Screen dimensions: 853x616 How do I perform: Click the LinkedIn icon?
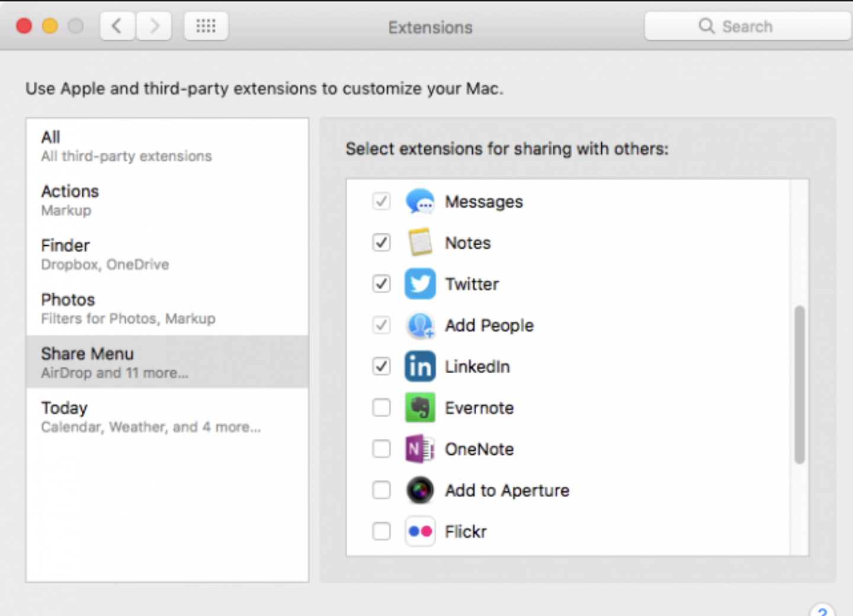(420, 366)
